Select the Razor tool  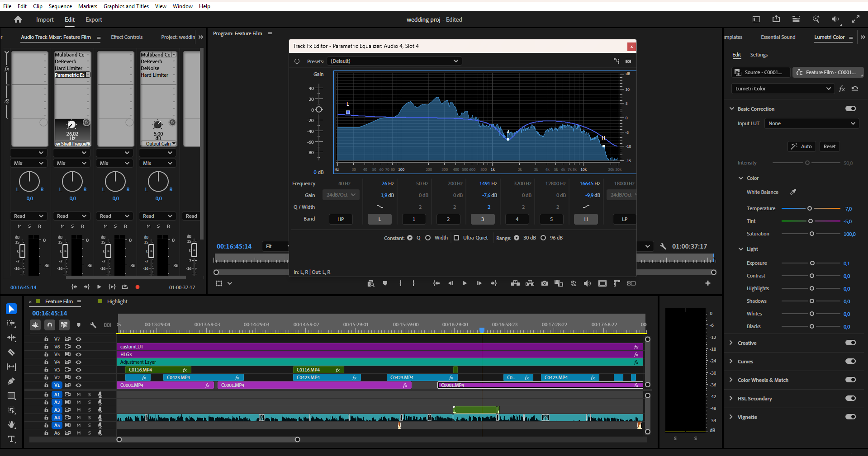pos(11,352)
